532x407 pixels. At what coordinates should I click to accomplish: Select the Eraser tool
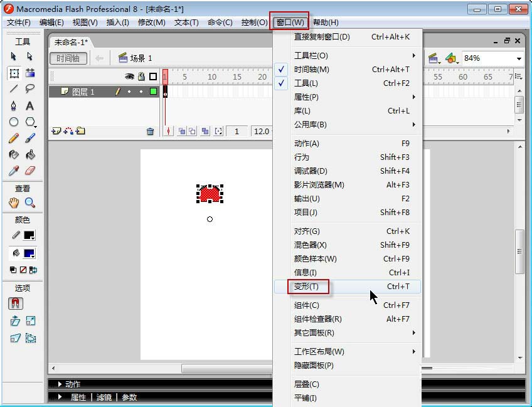point(30,171)
